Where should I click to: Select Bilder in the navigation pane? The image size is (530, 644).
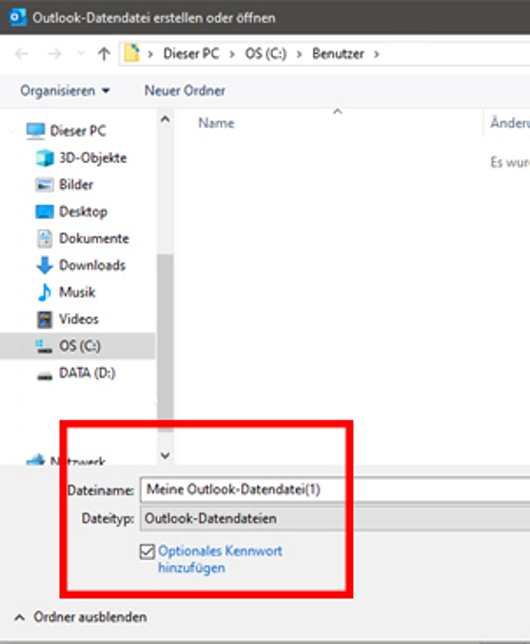(65, 185)
